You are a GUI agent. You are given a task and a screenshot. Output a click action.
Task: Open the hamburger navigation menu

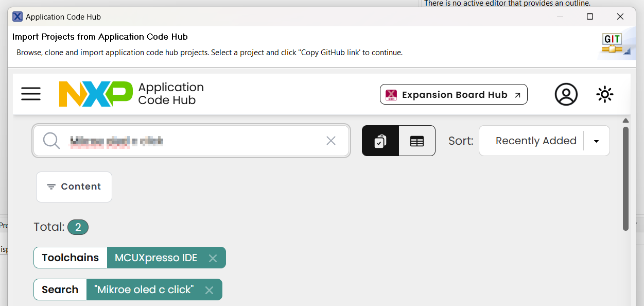coord(31,94)
